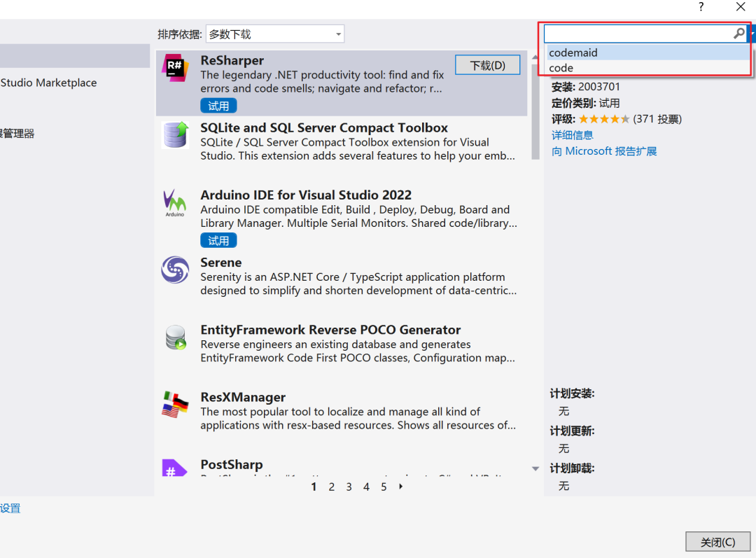Image resolution: width=756 pixels, height=558 pixels.
Task: Click the extension list scrollbar thumb
Action: [x=535, y=111]
